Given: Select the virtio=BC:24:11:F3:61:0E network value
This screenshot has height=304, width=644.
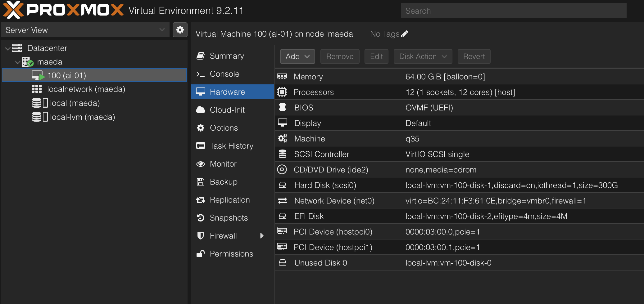Looking at the screenshot, I should coord(496,201).
